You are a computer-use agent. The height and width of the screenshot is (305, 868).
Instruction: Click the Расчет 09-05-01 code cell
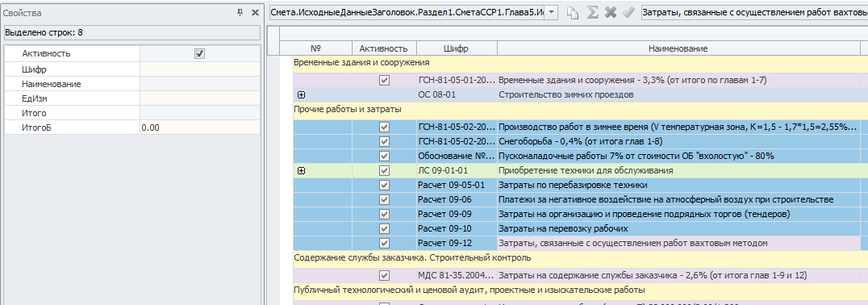457,185
